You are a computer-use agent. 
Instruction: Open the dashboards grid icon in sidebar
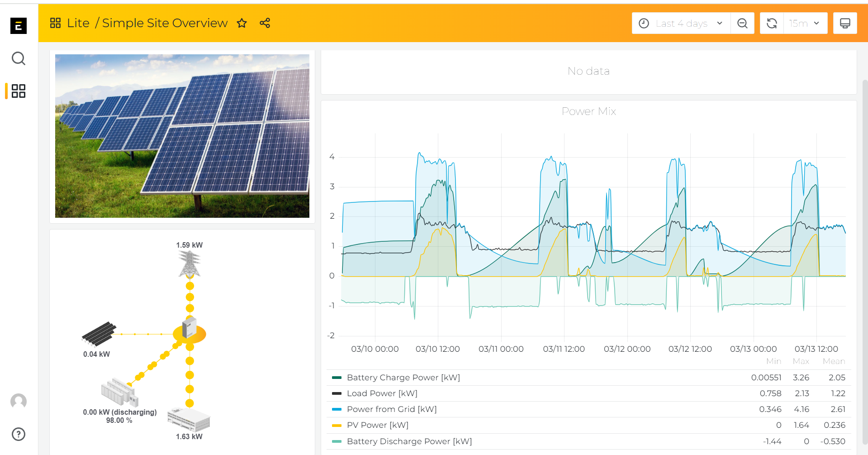coord(19,91)
